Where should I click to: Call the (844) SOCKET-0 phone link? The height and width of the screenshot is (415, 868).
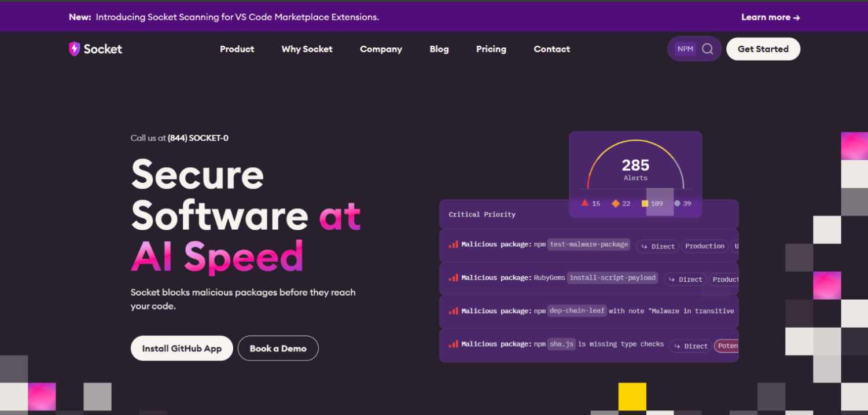click(x=198, y=138)
